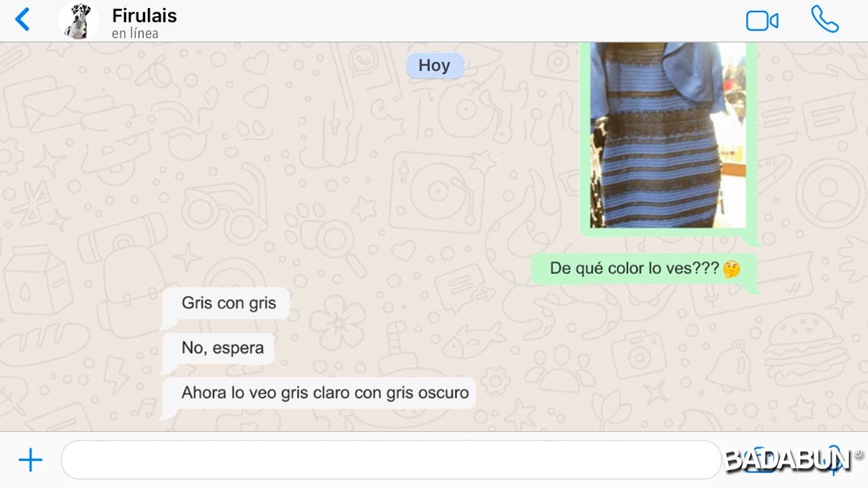Viewport: 868px width, 488px height.
Task: Open the sent dress photo
Action: coord(668,135)
